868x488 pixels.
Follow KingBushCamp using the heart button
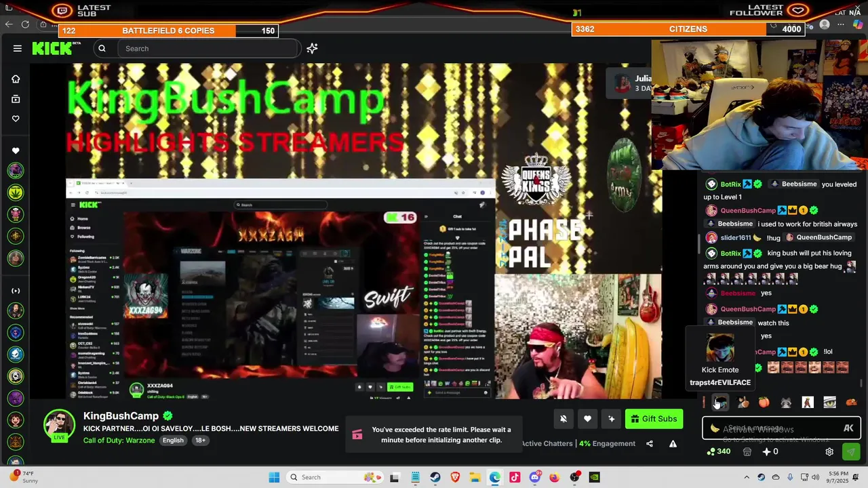coord(587,419)
